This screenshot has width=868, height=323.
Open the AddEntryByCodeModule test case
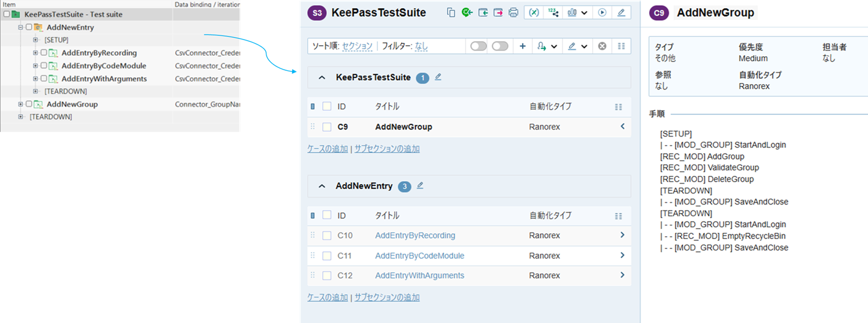[419, 256]
